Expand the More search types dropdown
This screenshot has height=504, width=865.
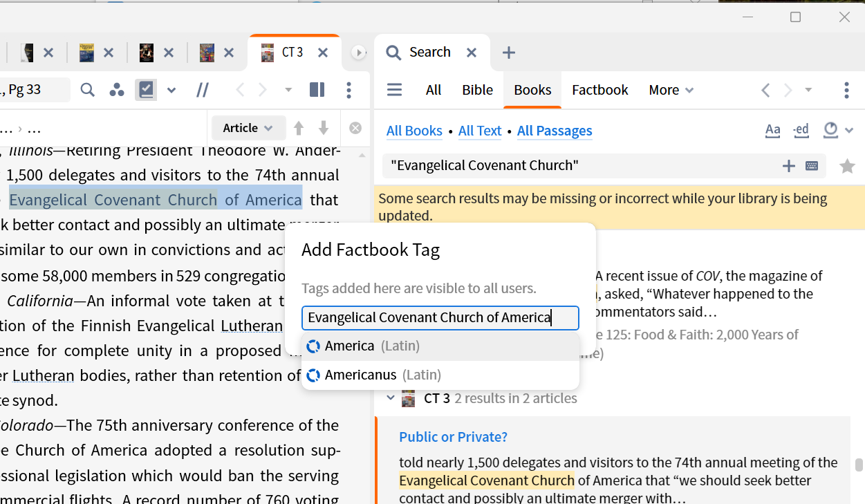click(671, 90)
